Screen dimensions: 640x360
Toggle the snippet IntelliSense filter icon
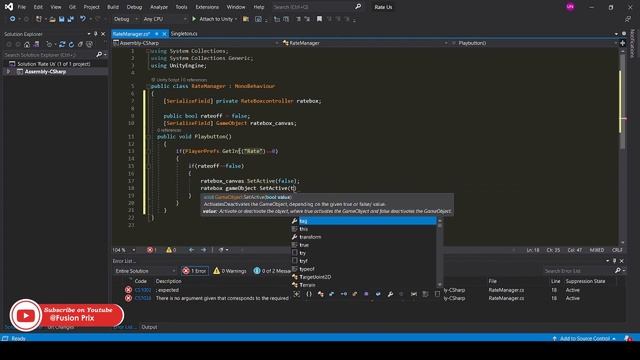(425, 294)
